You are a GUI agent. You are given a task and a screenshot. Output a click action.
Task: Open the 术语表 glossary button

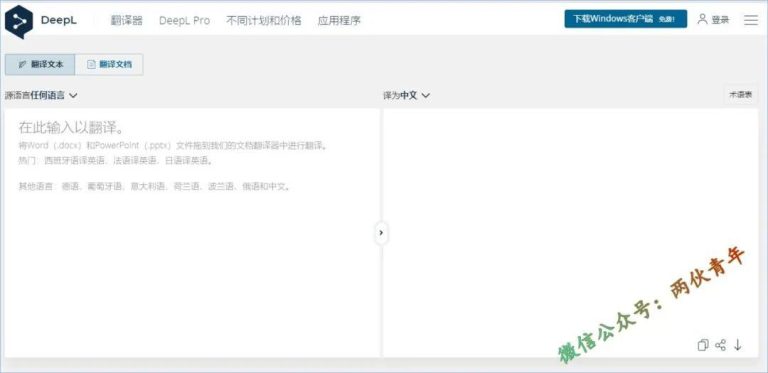[x=741, y=95]
